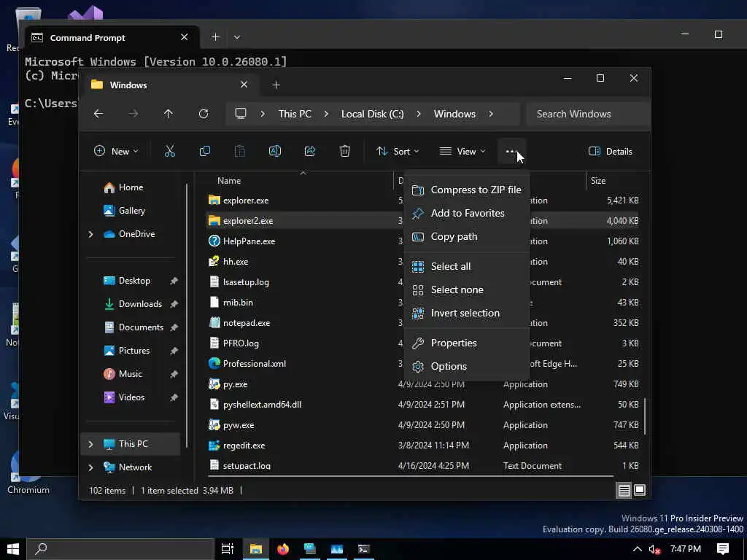Choose Compress to ZIP file
The image size is (747, 560).
466,190
